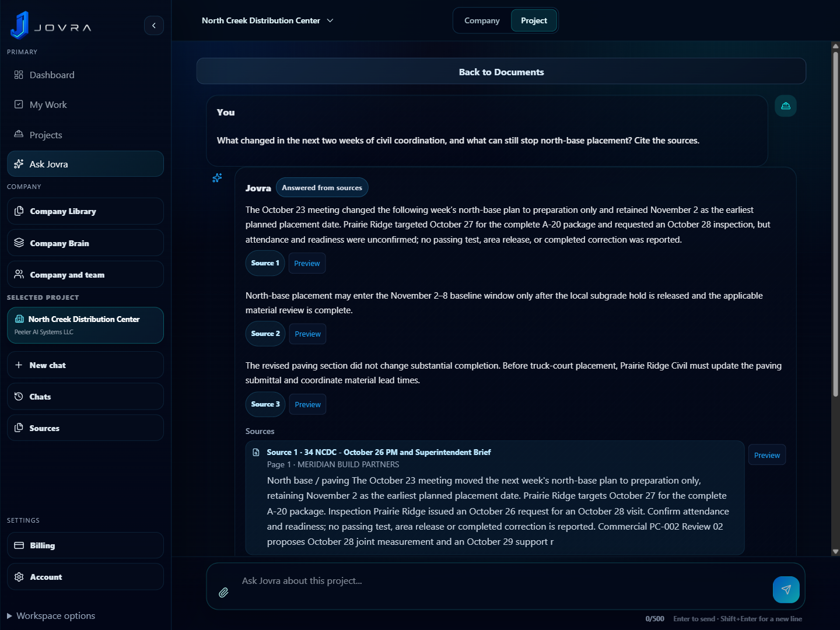Open the North Creek Distribution Center project dropdown
This screenshot has height=630, width=840.
click(x=268, y=20)
